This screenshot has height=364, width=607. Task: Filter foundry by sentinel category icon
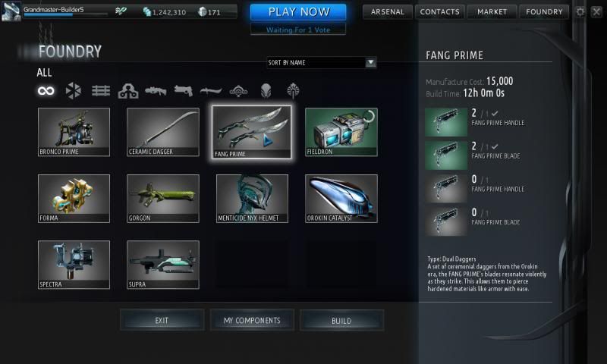(238, 91)
